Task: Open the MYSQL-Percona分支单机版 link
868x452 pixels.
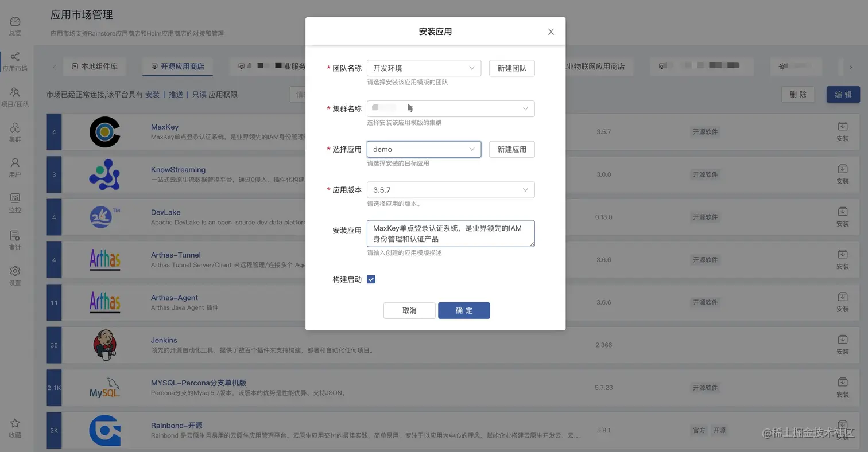Action: (x=198, y=383)
